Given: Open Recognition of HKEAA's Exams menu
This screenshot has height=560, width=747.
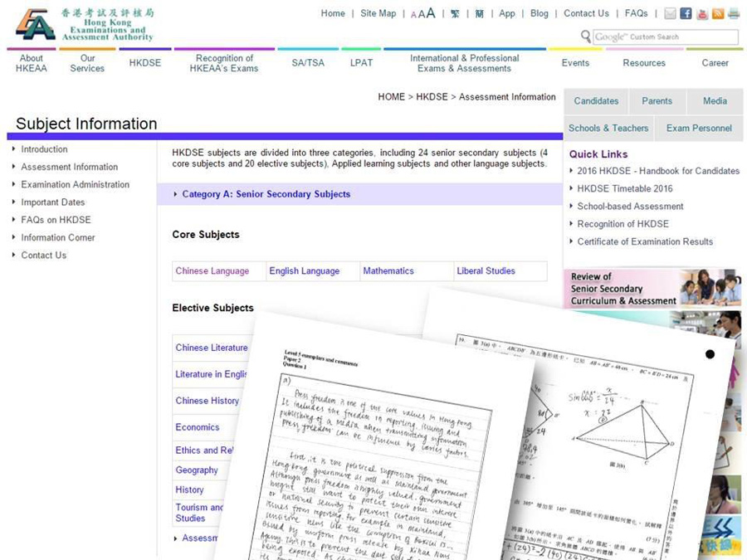Looking at the screenshot, I should point(224,63).
